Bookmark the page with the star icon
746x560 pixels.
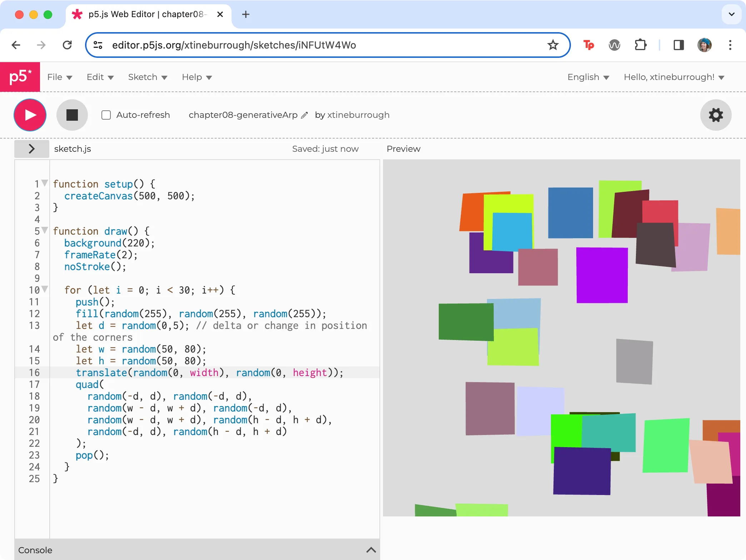click(553, 45)
